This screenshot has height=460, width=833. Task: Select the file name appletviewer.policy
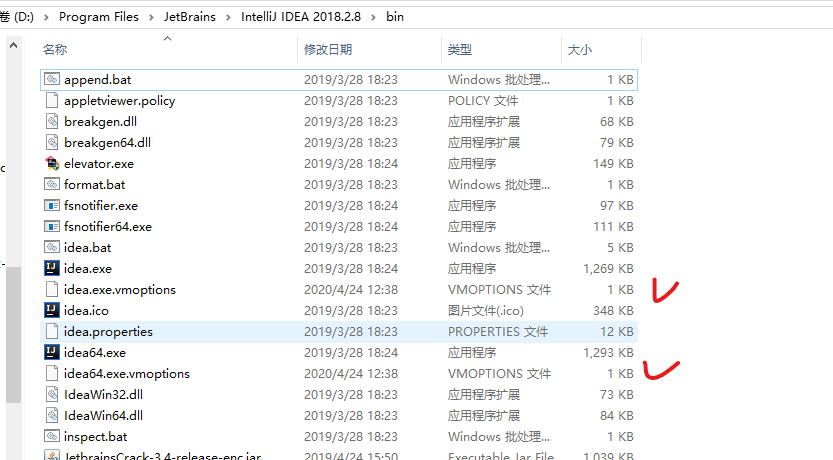[x=120, y=100]
